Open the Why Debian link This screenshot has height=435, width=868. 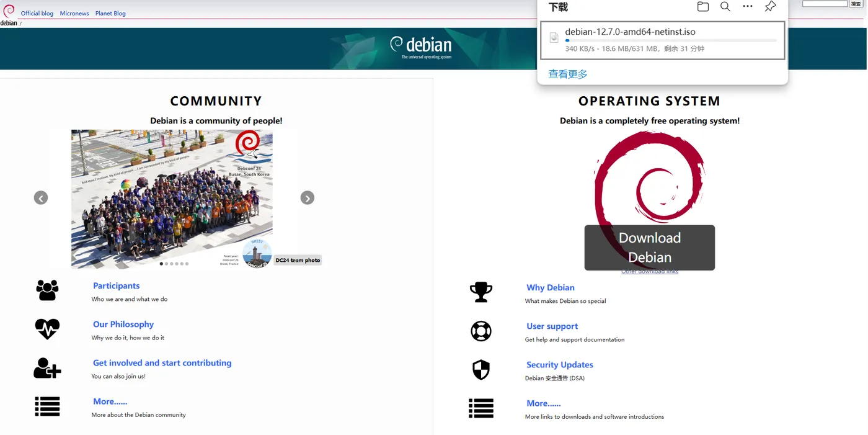(x=551, y=288)
